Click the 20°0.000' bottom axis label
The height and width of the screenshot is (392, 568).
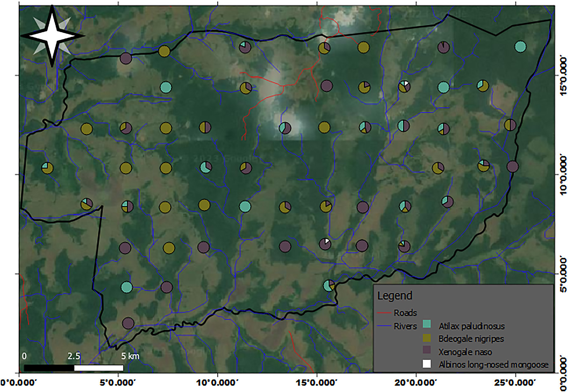click(416, 383)
